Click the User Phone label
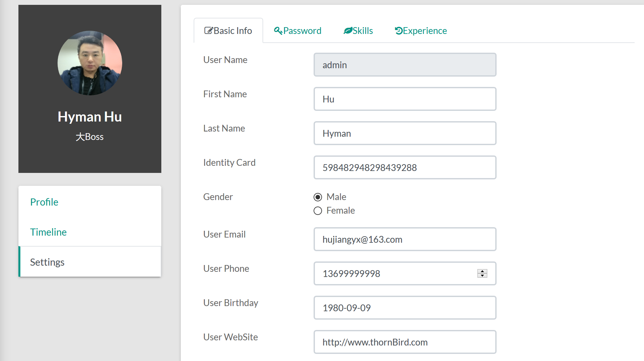The image size is (644, 361). click(x=226, y=269)
